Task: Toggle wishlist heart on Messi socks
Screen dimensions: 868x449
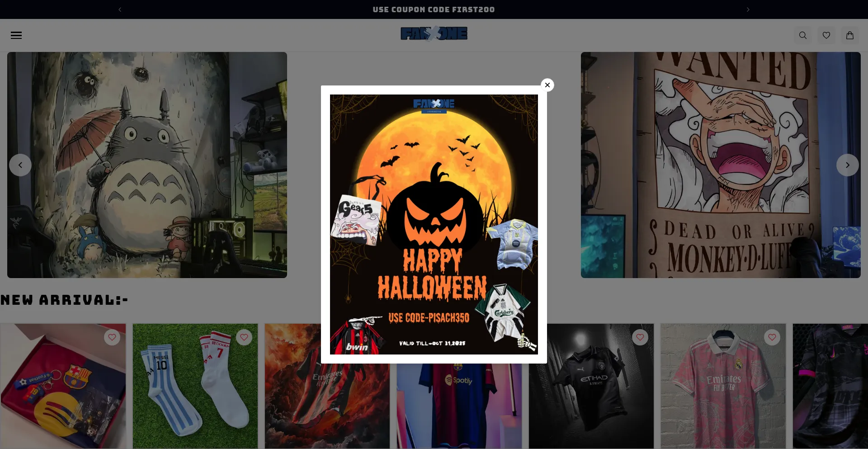Action: [244, 337]
